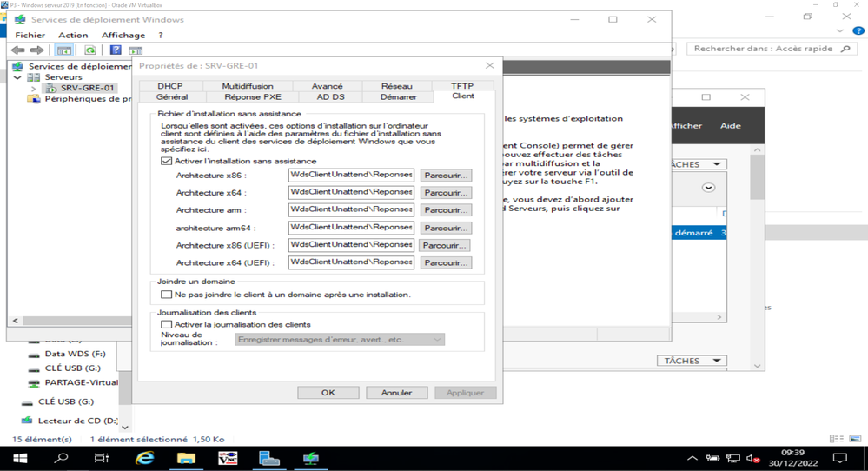Click the circled chevron expander in Server Manager
The width and height of the screenshot is (868, 471).
(x=708, y=188)
